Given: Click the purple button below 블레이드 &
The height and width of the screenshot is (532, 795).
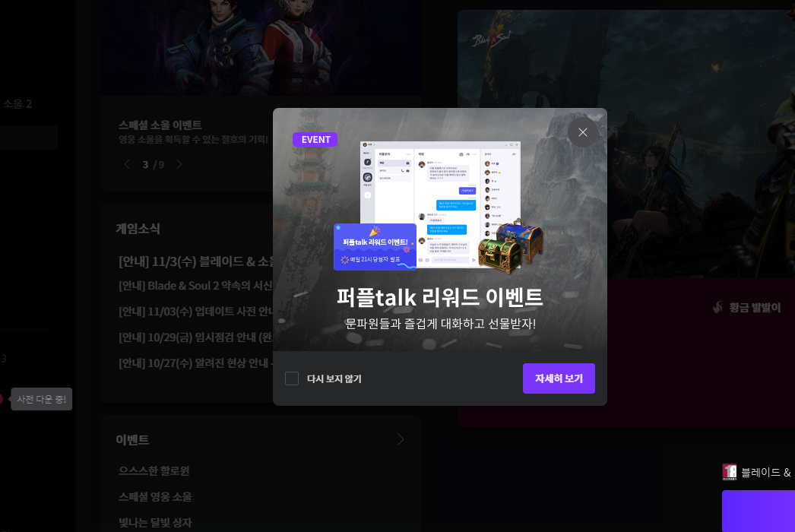Looking at the screenshot, I should click(x=759, y=511).
